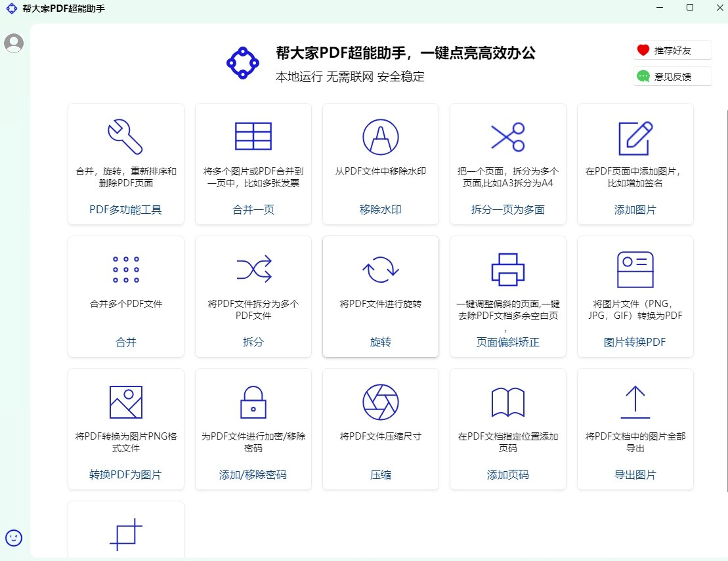Click description 在PDF页面中添加图片，比如增加签名
Image resolution: width=728 pixels, height=561 pixels.
point(635,177)
